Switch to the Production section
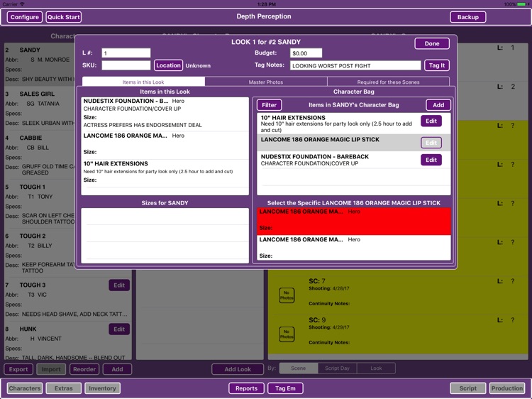Screen dimensions: 532x399 (507, 388)
